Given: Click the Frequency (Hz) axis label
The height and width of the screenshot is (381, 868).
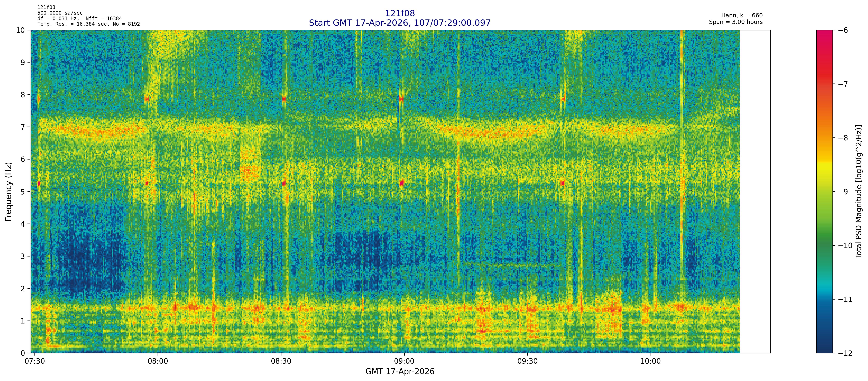Looking at the screenshot, I should [8, 192].
